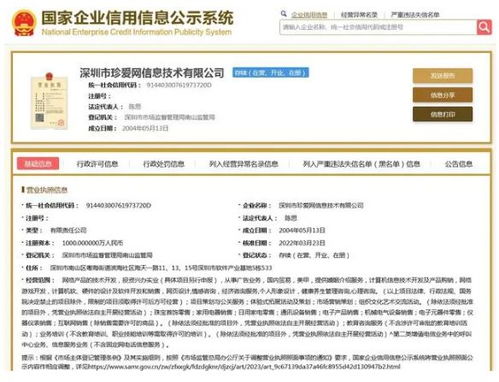This screenshot has width=499, height=382.
Task: Switch to the 基础信息 tab
Action: coord(38,164)
